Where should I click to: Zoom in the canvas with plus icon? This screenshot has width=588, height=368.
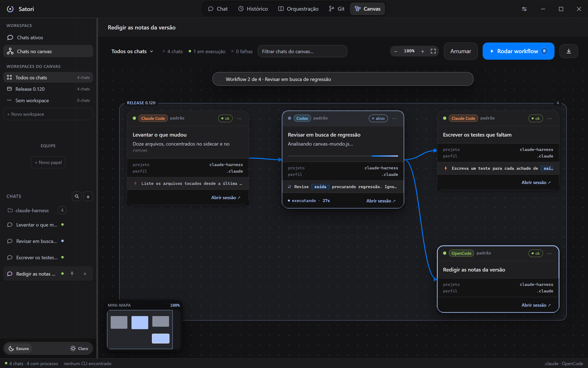[423, 51]
